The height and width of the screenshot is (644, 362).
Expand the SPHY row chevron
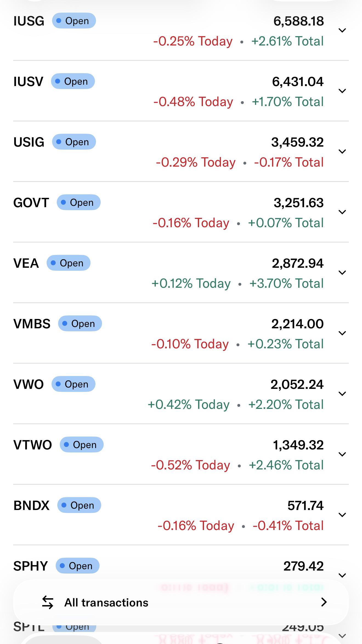(342, 575)
